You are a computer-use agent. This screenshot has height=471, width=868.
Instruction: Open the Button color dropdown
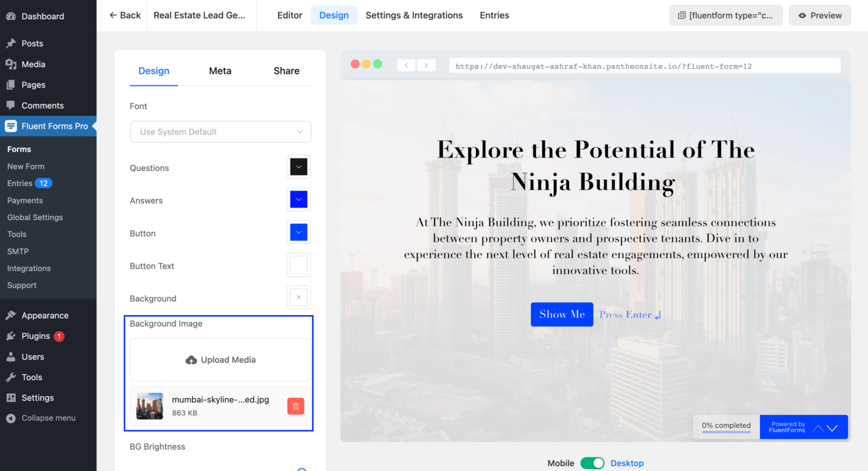298,232
